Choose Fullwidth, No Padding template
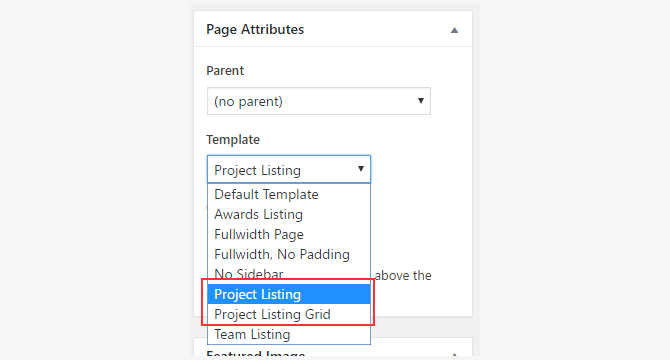 [x=289, y=255]
